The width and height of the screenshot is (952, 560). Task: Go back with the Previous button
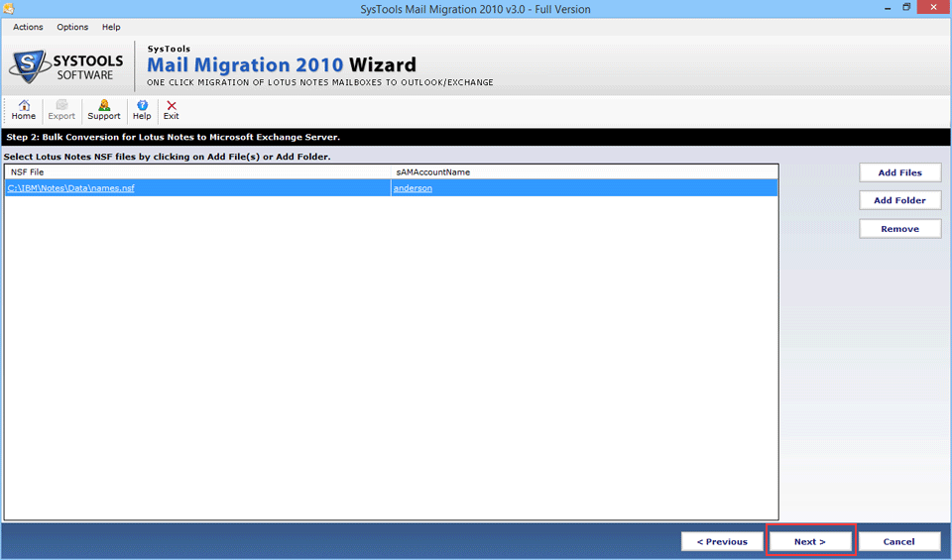tap(722, 542)
